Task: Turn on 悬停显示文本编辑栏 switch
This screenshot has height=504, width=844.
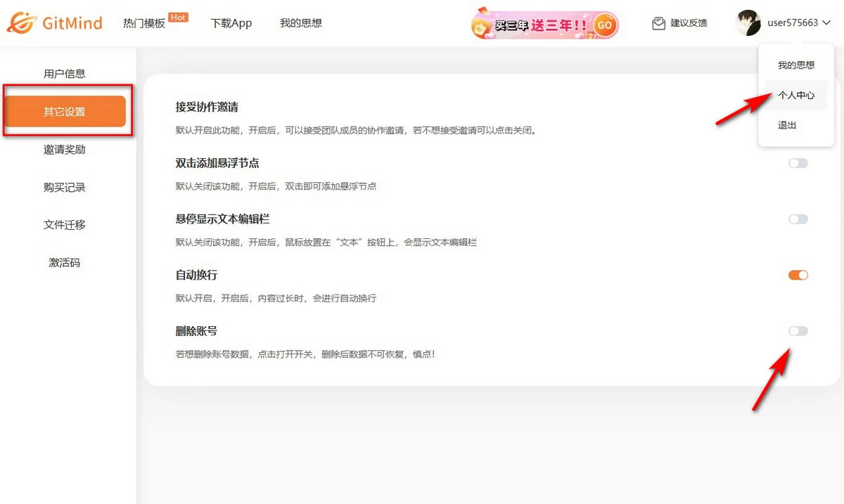Action: pos(798,219)
